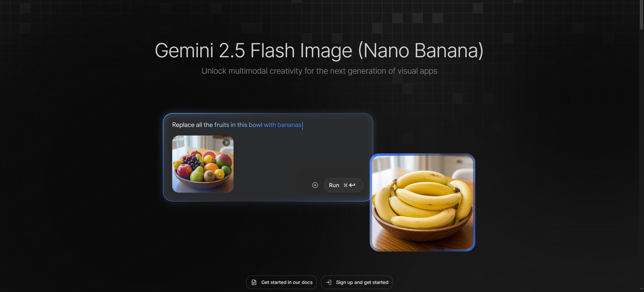This screenshot has width=644, height=292.
Task: Click the plus icon to add attachment
Action: click(x=315, y=185)
